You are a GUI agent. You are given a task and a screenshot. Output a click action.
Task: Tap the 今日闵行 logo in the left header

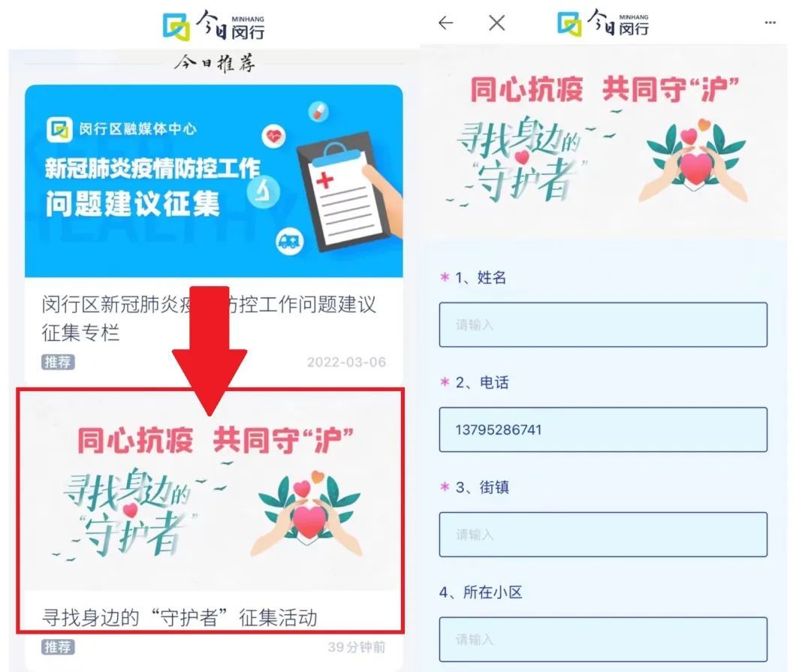tap(213, 26)
